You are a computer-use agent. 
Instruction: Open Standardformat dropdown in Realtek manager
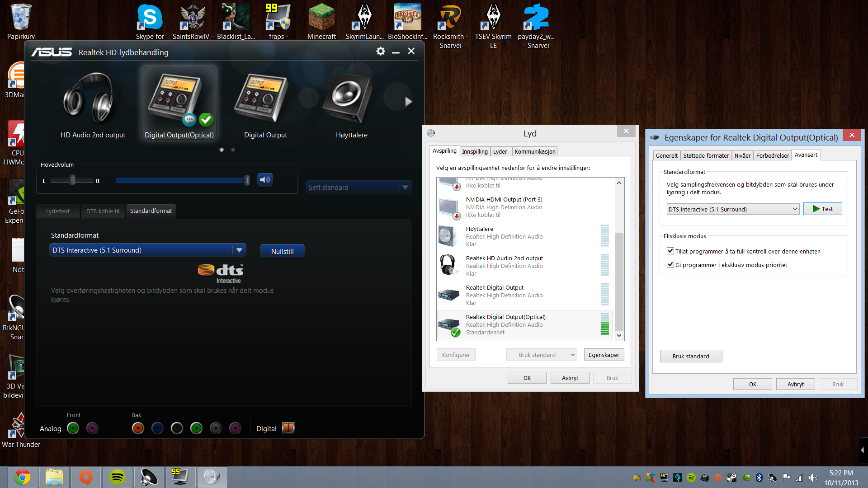147,250
